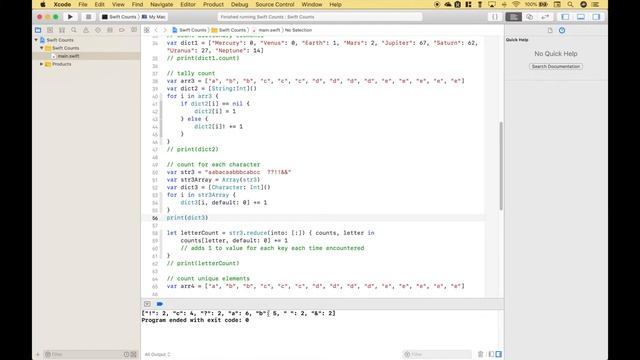The image size is (640, 360).
Task: Open the Swift Counts project in the jump bar
Action: point(189,30)
